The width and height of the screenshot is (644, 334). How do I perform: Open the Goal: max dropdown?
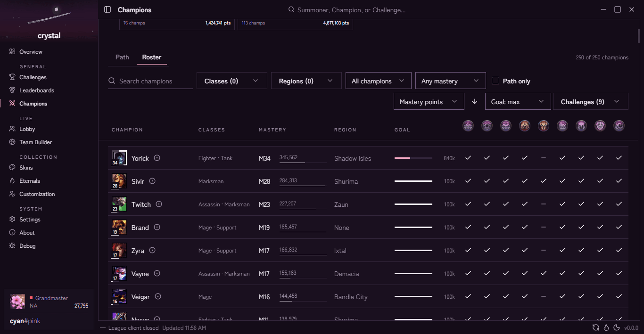pos(518,102)
